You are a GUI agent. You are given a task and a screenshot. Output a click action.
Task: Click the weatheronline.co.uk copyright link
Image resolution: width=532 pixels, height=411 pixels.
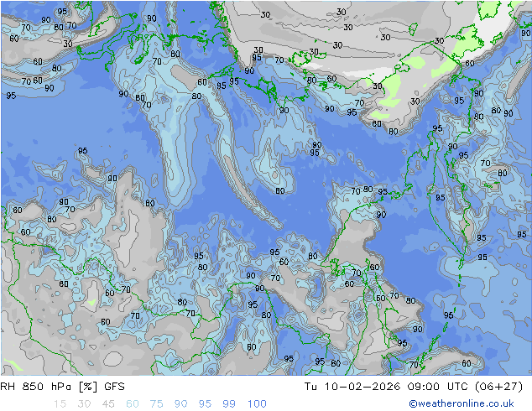[462, 403]
